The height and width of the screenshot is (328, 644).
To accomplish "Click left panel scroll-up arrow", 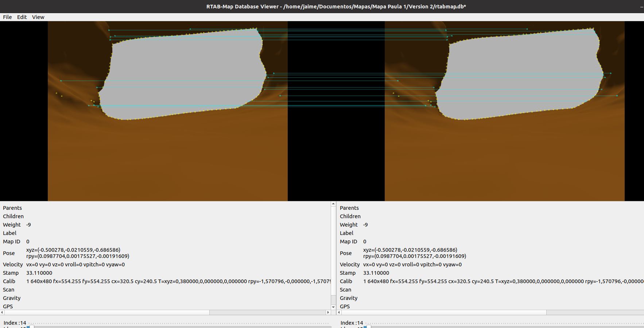I will click(333, 204).
